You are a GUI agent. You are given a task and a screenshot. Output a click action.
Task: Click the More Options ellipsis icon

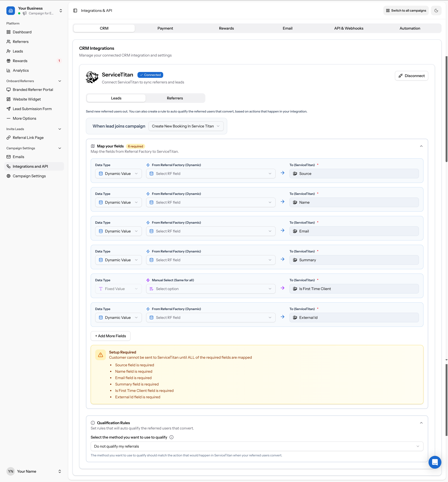9,118
